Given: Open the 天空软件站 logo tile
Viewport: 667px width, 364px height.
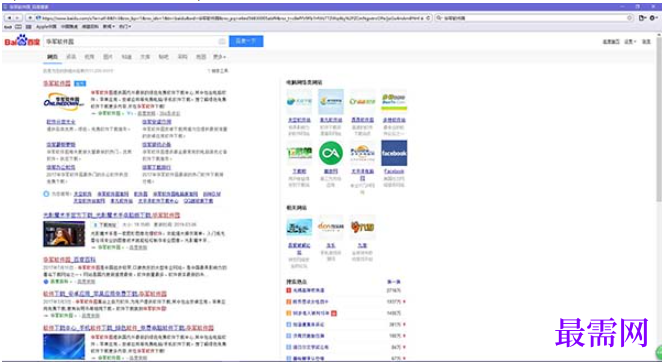Looking at the screenshot, I should coord(299,101).
